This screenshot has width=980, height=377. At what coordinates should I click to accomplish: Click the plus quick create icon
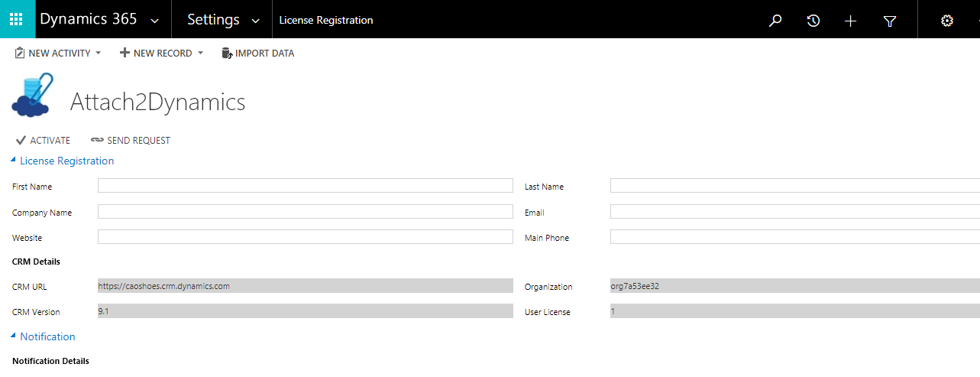click(x=851, y=21)
